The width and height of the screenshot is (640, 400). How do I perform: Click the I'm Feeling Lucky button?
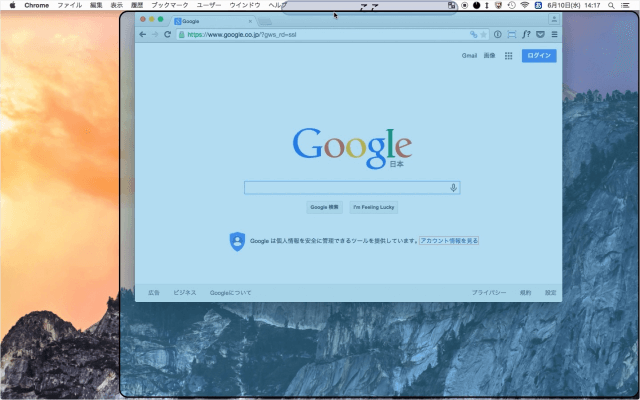point(373,207)
